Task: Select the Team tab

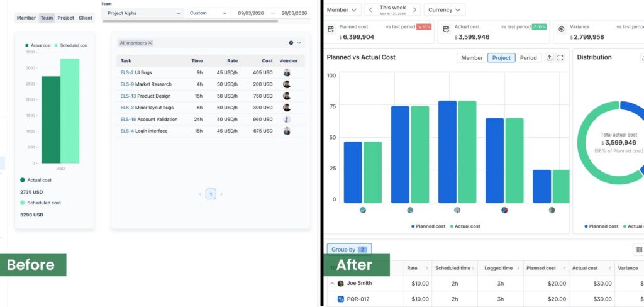Action: [47, 18]
